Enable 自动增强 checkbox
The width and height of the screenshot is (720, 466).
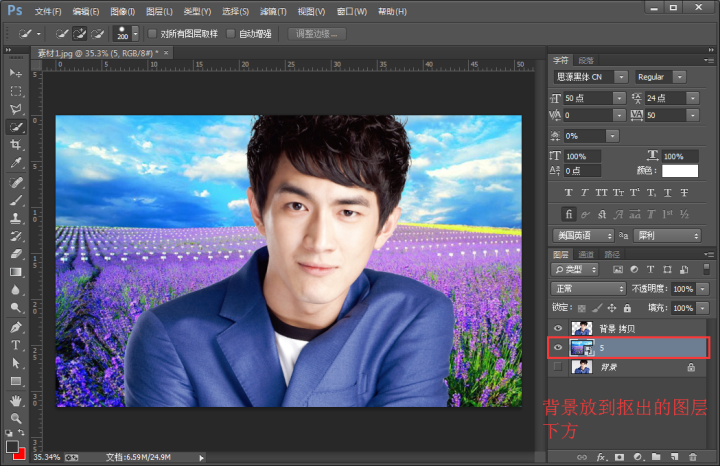(232, 33)
